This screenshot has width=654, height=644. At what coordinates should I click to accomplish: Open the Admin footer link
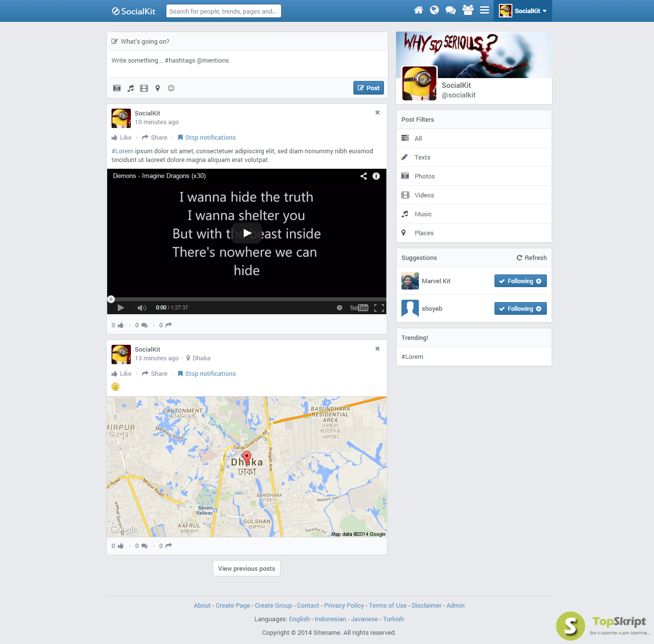(x=455, y=606)
